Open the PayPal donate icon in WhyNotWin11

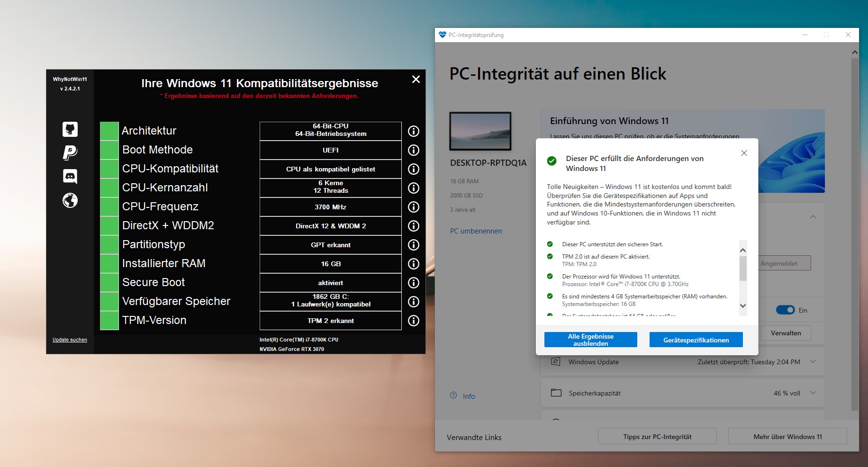tap(70, 153)
